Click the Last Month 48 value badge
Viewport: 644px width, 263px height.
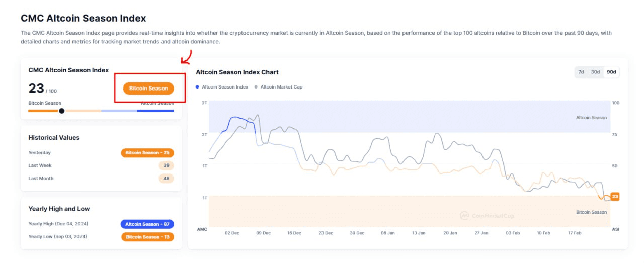pos(166,179)
